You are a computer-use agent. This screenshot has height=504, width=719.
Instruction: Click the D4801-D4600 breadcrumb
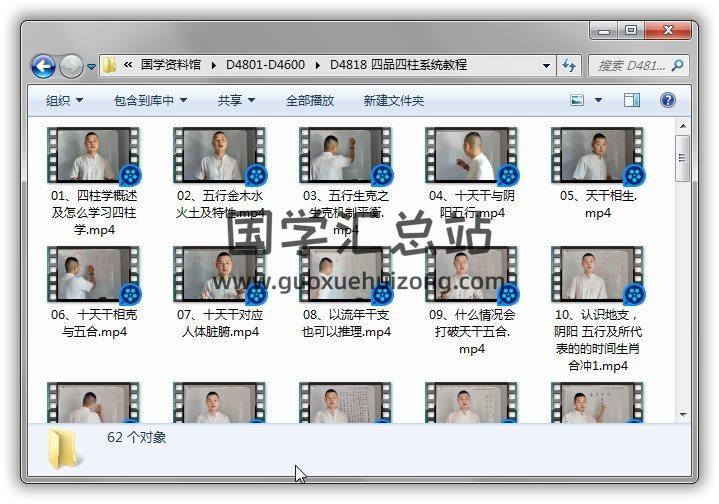[265, 65]
